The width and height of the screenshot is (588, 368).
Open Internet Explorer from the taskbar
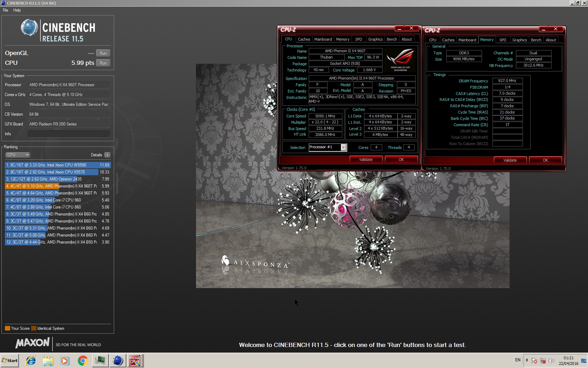[x=31, y=361]
